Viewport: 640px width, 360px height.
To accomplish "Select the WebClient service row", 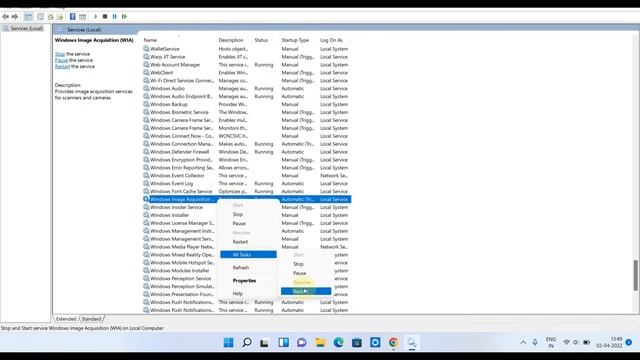I will (x=247, y=73).
